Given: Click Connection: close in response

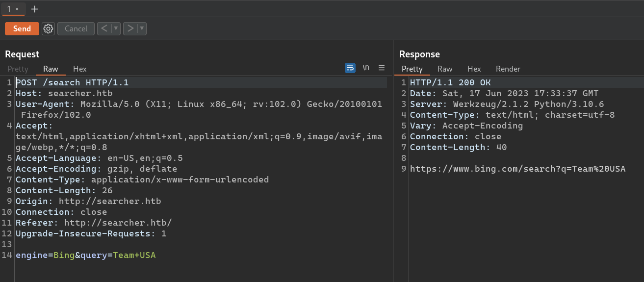Looking at the screenshot, I should 456,136.
